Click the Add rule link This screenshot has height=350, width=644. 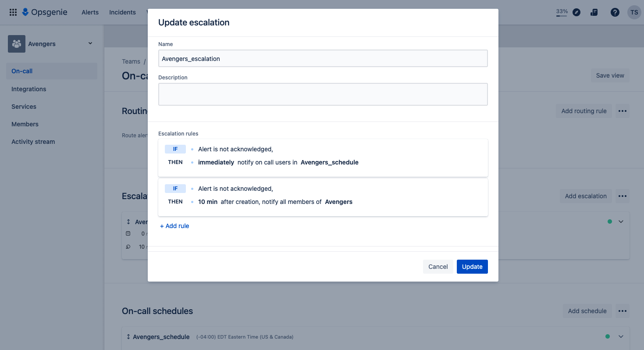[174, 225]
